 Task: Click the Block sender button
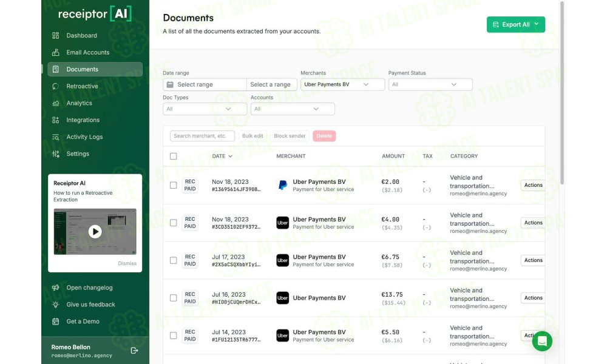(290, 136)
